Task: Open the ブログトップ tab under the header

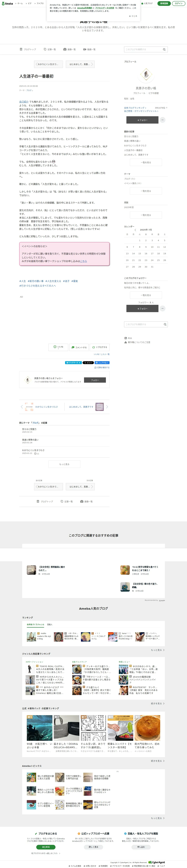Action: (x=28, y=50)
